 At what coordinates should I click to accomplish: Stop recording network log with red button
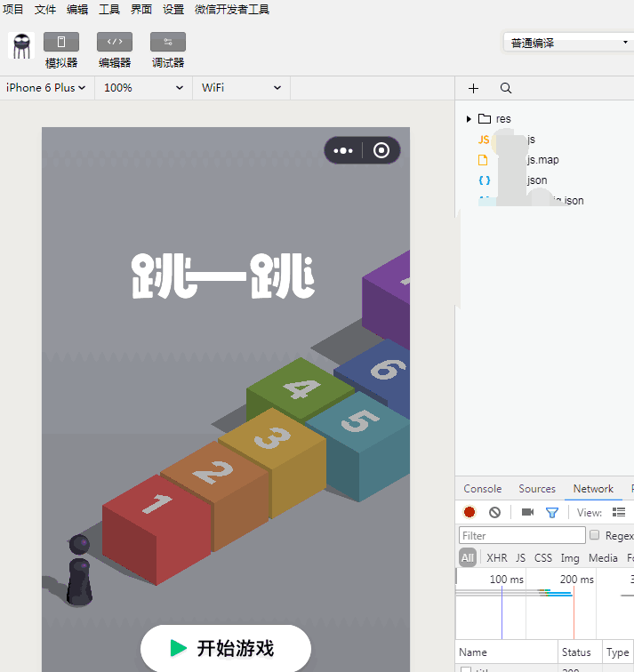pos(469,512)
